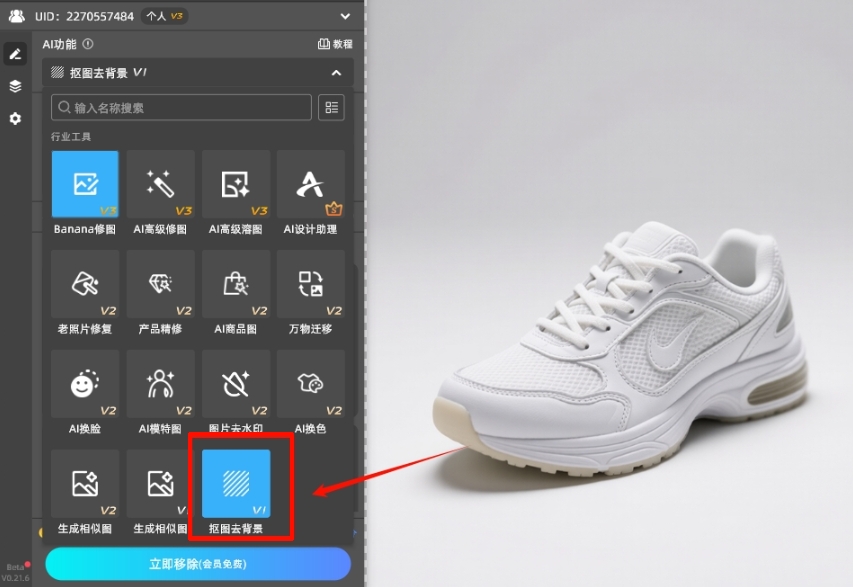Screen dimensions: 853x587
Task: Pick the 图片去水印 watermark removal tool
Action: pos(235,384)
